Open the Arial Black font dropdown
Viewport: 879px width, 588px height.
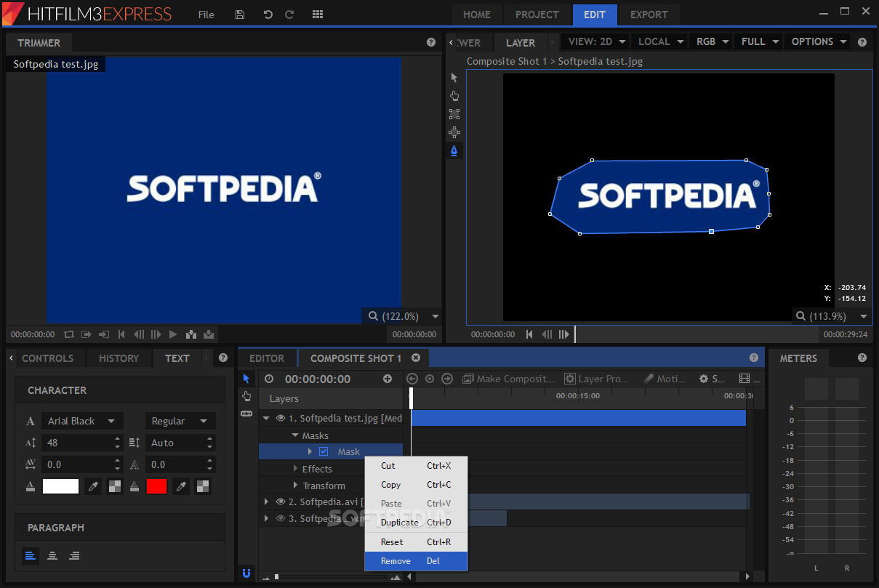[81, 421]
